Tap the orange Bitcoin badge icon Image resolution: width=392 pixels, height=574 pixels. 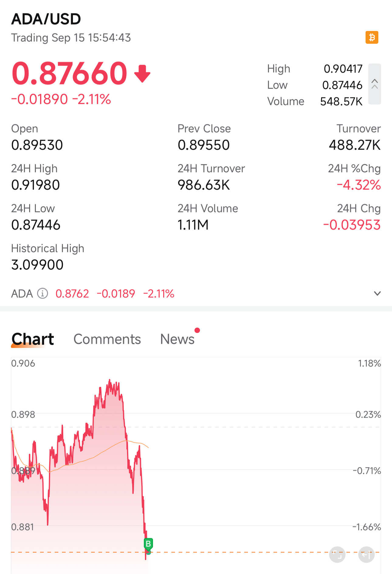coord(372,37)
